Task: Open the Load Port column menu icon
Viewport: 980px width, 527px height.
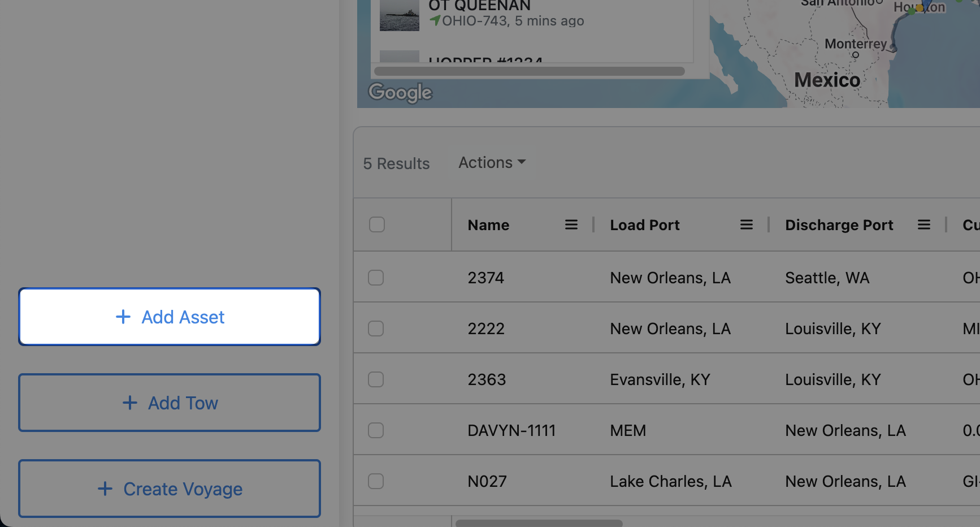Action: tap(747, 225)
